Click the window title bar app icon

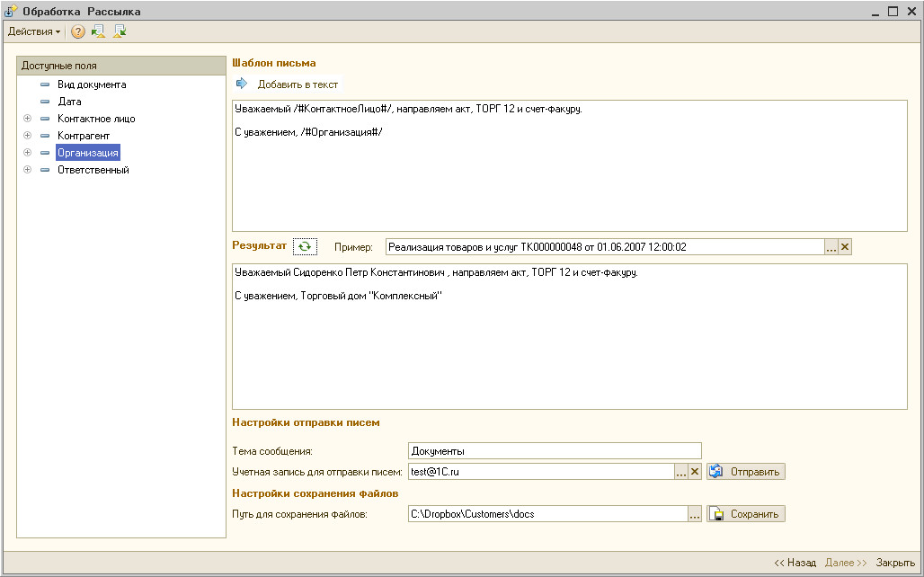[x=11, y=11]
